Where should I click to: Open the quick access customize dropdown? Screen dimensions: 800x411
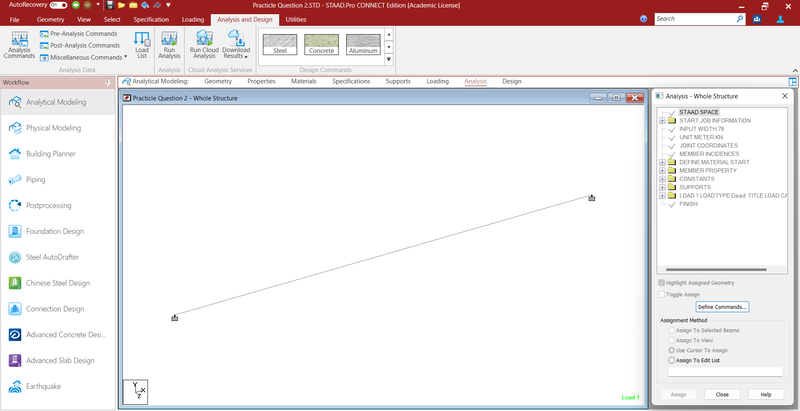[168, 6]
